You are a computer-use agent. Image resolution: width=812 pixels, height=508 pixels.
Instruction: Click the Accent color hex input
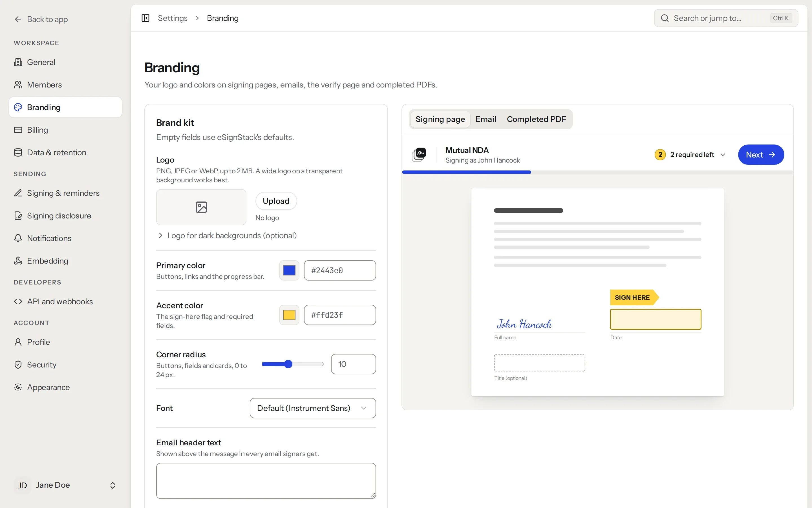pyautogui.click(x=339, y=315)
